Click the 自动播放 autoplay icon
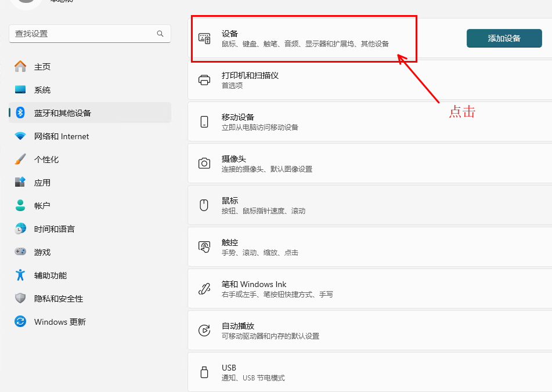The image size is (552, 392). 204,331
